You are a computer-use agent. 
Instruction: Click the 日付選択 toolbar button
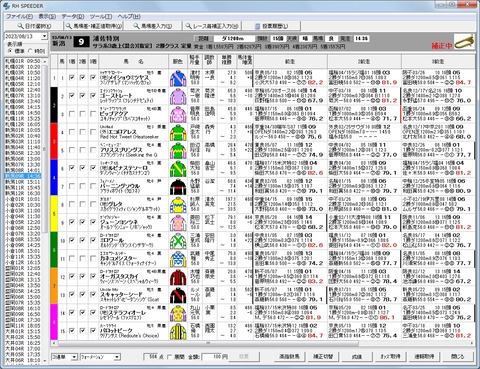point(34,26)
